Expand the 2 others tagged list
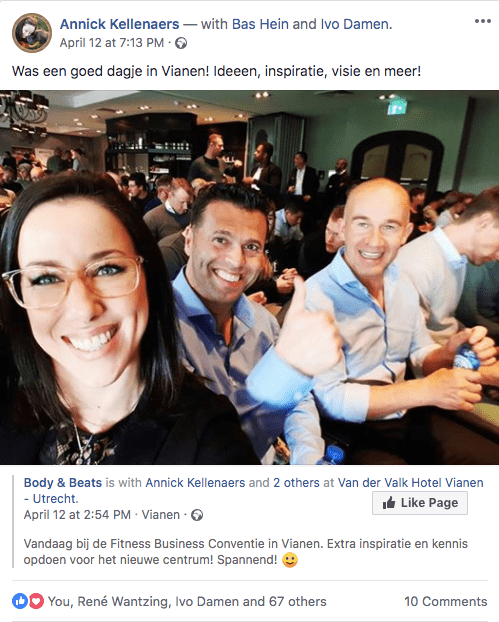Viewport: 499px width, 622px height. tap(296, 483)
